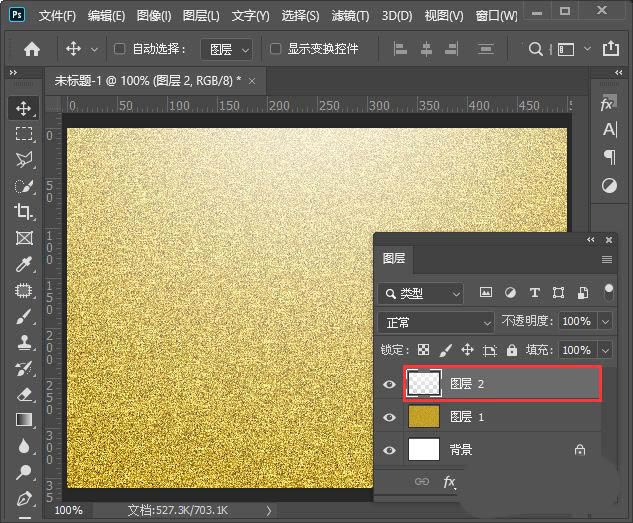
Task: Hide the 图层 2 layer
Action: coord(389,384)
